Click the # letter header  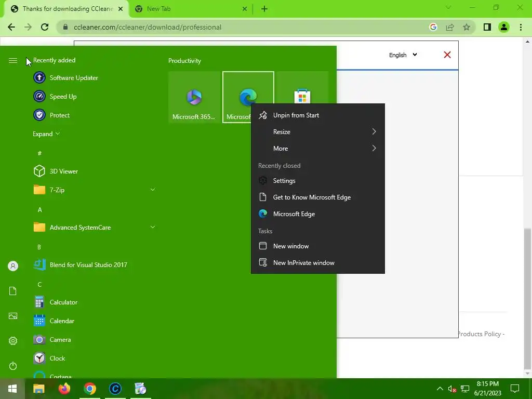point(39,153)
